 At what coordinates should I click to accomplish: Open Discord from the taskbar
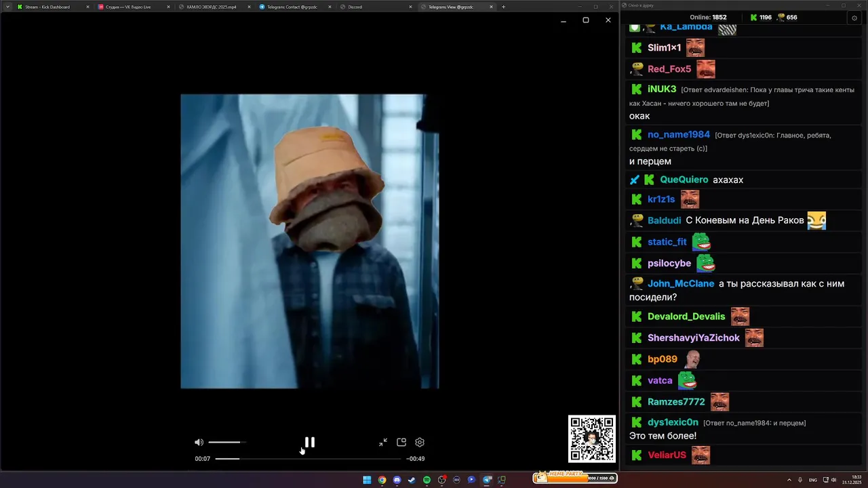point(397,480)
